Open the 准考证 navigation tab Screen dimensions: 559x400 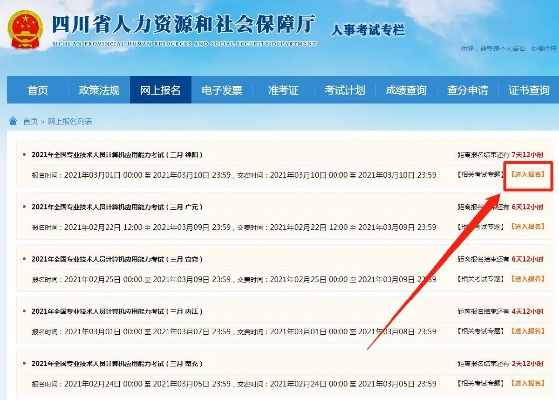(283, 90)
